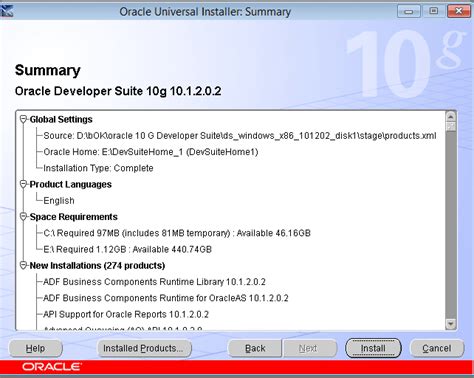Viewport: 474px width, 378px height.
Task: Select Installation Type: Complete row
Action: (98, 168)
